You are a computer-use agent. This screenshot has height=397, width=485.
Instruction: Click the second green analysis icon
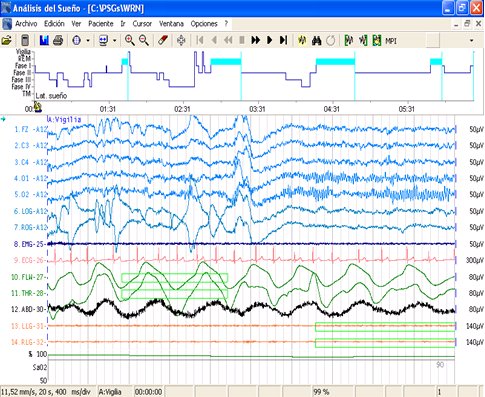[363, 41]
